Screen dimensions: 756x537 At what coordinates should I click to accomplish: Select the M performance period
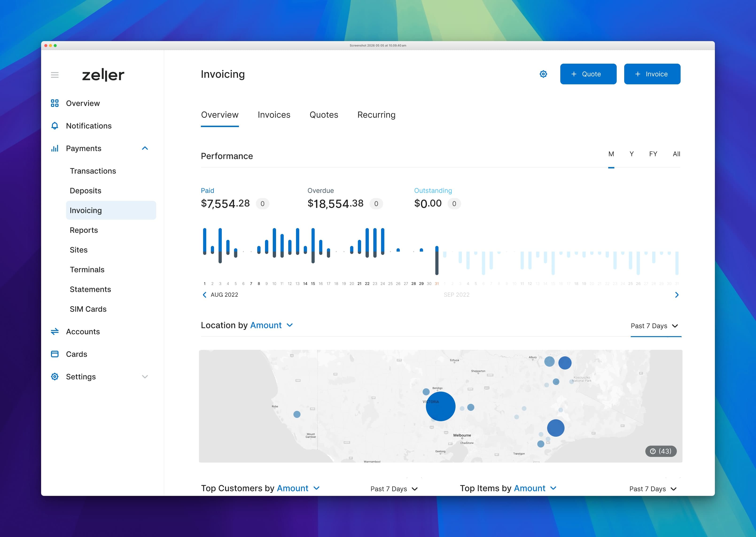click(x=611, y=154)
